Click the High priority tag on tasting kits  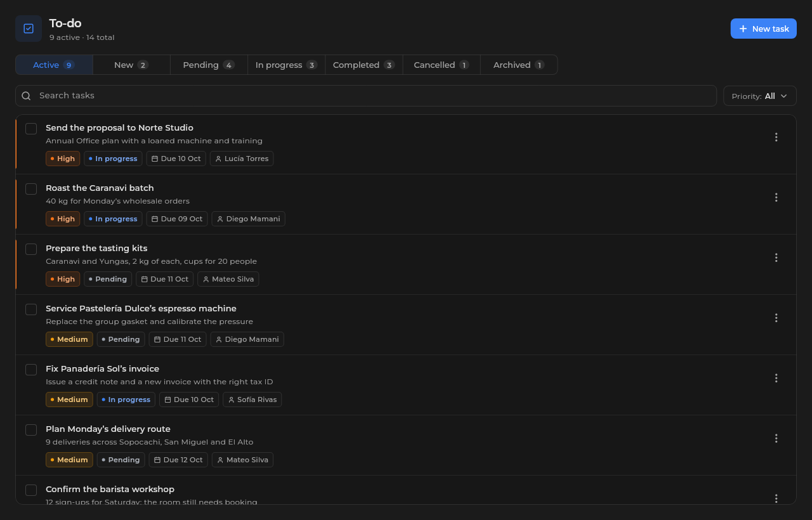[63, 279]
